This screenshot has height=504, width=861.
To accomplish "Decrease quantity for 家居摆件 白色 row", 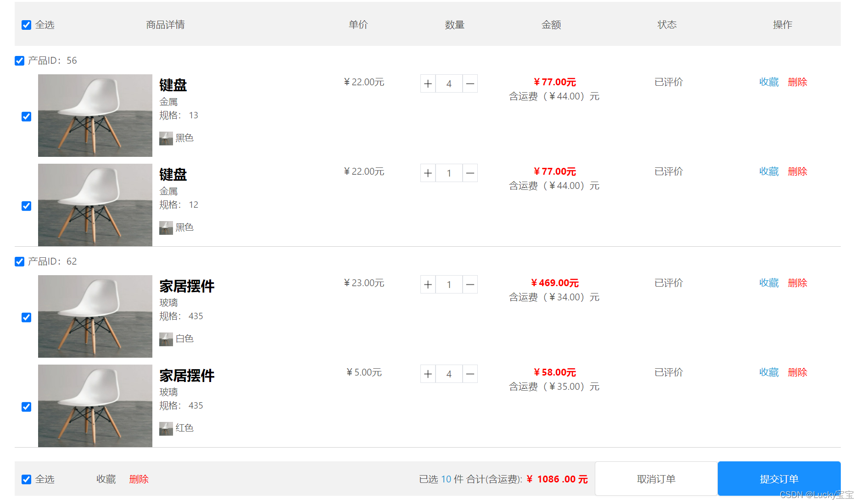I will click(x=470, y=284).
